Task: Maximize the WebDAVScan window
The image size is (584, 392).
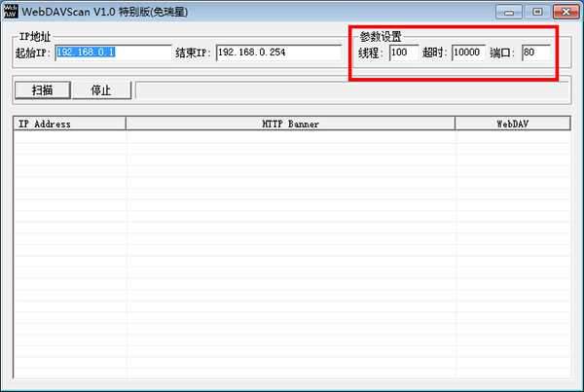Action: 536,12
